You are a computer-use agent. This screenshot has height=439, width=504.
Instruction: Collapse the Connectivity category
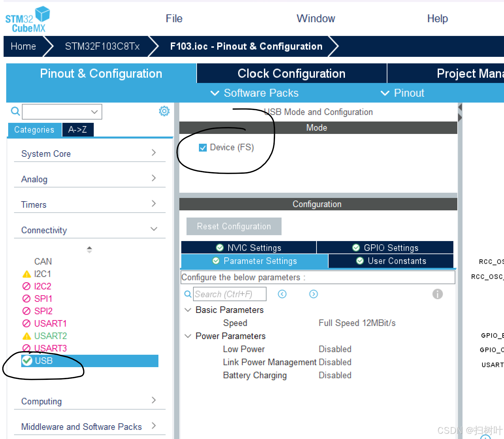(90, 230)
